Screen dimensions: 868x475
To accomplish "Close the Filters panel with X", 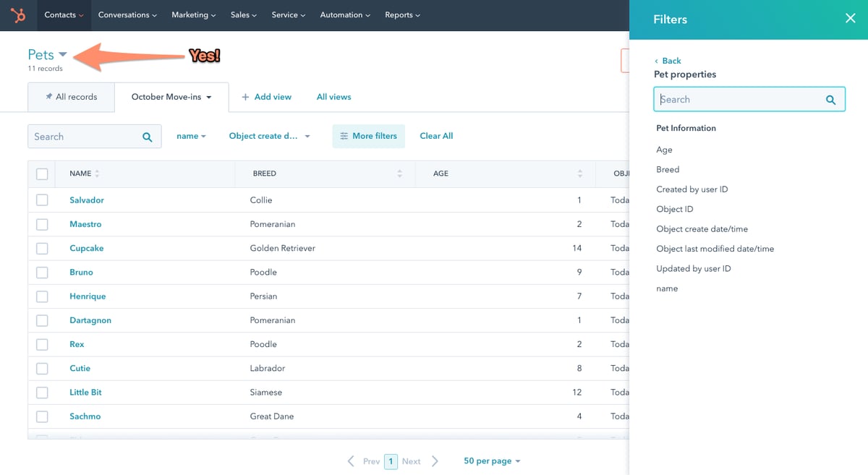I will [850, 19].
